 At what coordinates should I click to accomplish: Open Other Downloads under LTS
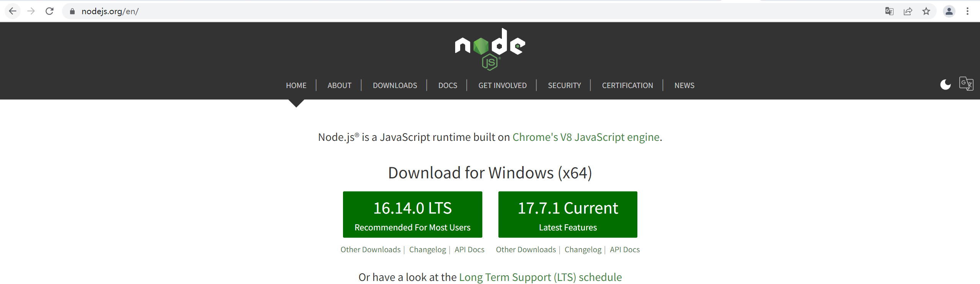tap(370, 250)
